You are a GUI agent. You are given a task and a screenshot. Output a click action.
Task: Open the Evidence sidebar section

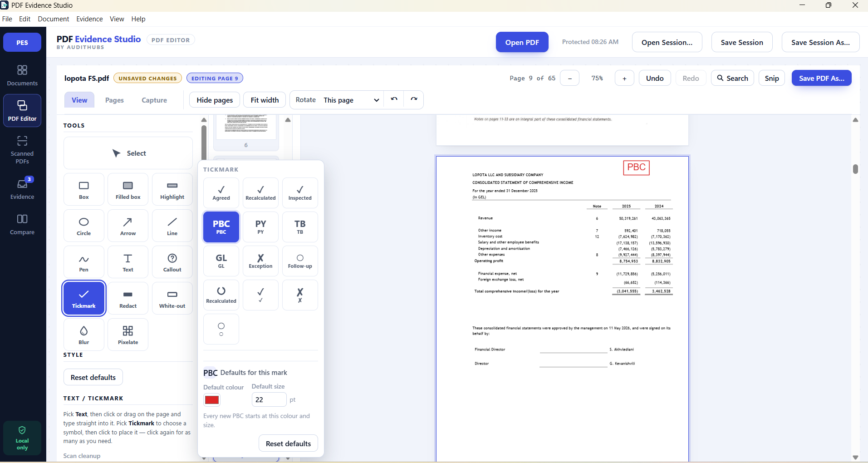(22, 188)
